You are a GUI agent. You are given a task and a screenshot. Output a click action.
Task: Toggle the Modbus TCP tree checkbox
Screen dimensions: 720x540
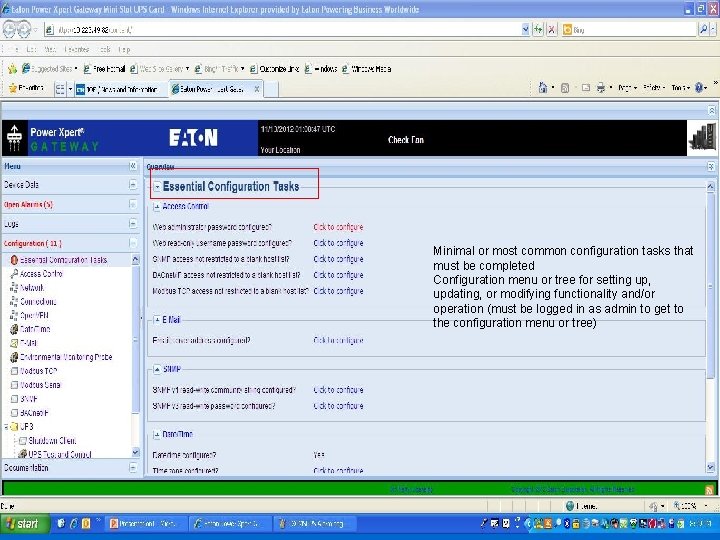[14, 371]
